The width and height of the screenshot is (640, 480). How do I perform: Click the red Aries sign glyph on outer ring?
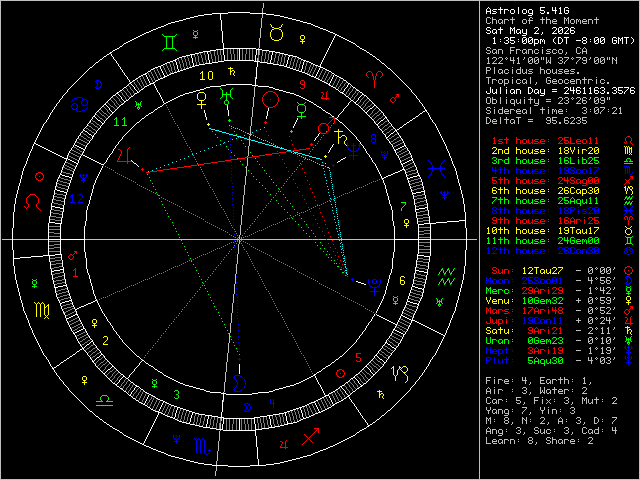click(374, 77)
